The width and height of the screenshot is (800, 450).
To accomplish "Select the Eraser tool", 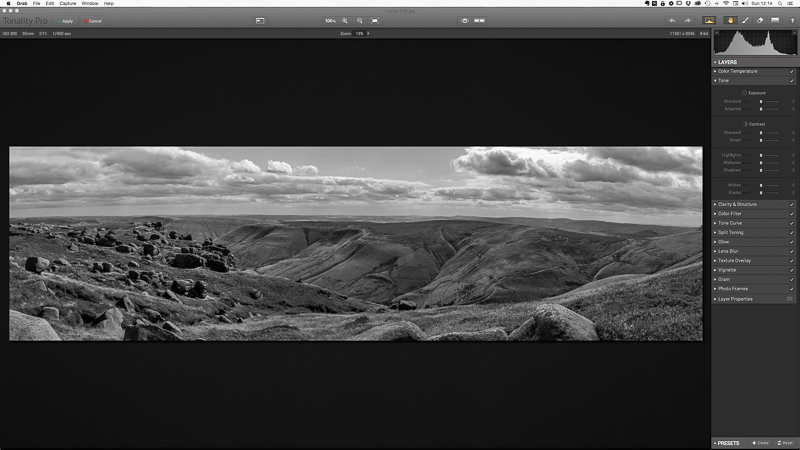I will click(760, 20).
